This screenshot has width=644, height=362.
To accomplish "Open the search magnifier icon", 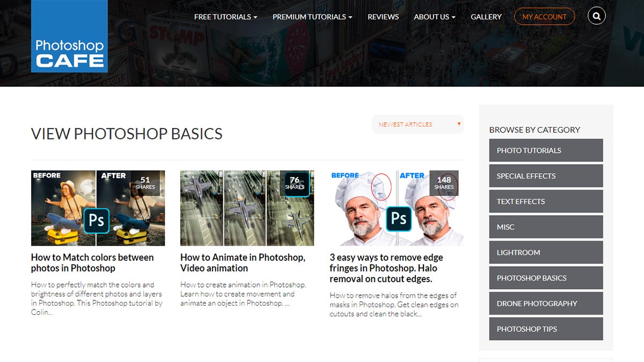I will click(x=597, y=16).
